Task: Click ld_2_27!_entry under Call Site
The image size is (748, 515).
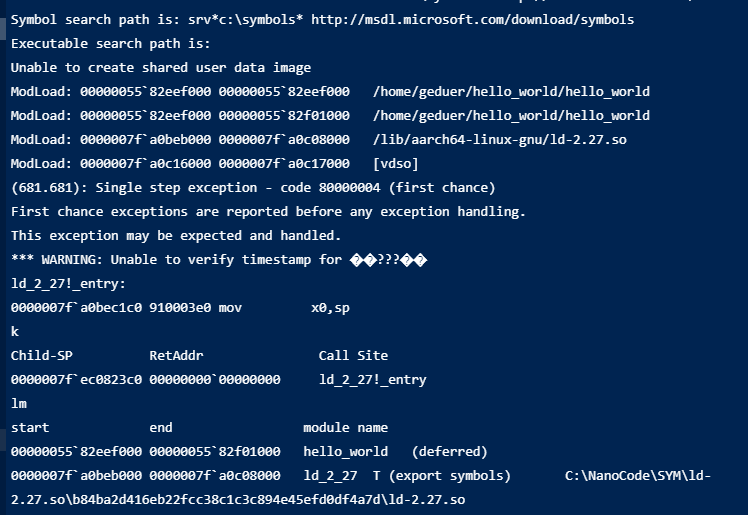Action: pos(373,380)
